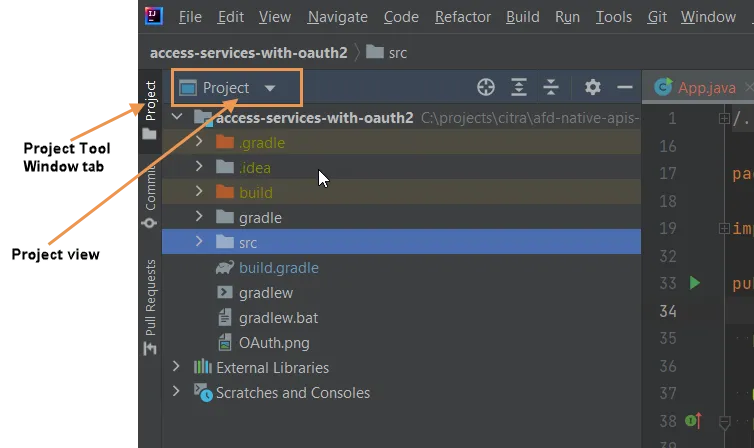Expand the .idea folder
Image resolution: width=754 pixels, height=448 pixels.
(199, 166)
